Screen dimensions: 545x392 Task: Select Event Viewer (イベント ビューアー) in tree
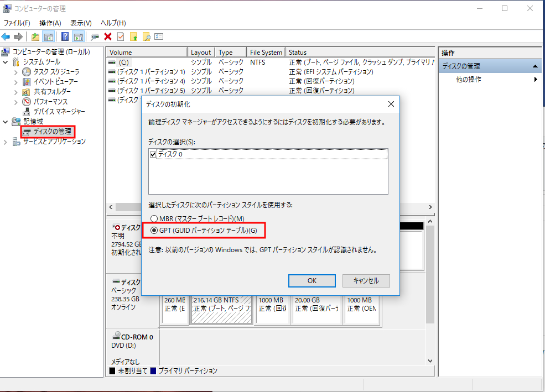[56, 82]
